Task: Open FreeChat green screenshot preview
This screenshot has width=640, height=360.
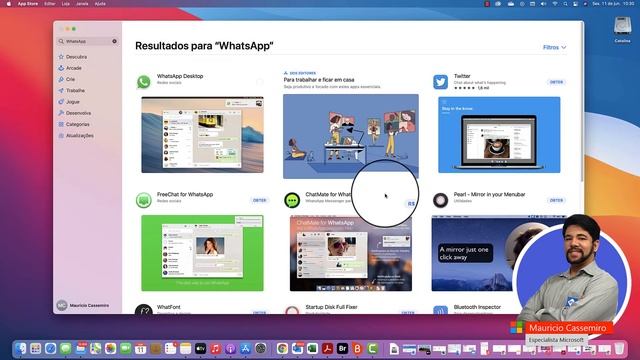Action: click(202, 253)
